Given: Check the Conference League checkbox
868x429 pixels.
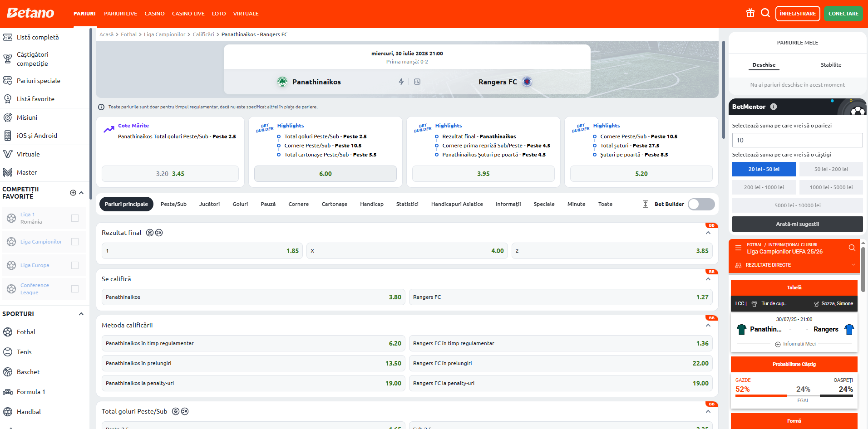Looking at the screenshot, I should point(75,289).
